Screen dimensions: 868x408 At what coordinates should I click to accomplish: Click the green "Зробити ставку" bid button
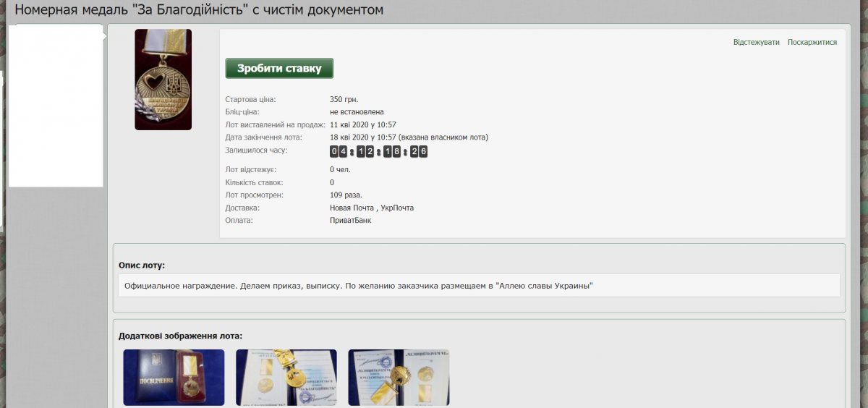click(279, 68)
